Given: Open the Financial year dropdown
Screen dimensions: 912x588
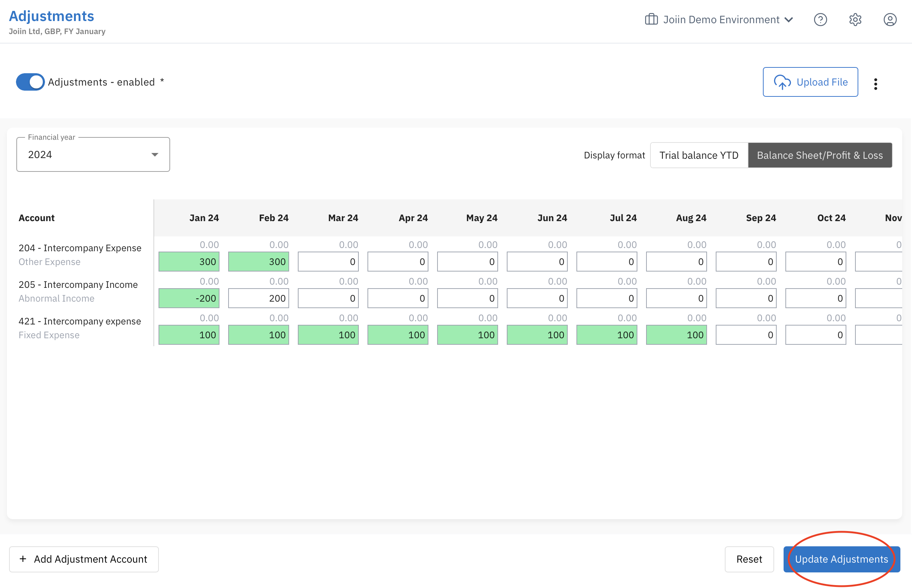Looking at the screenshot, I should tap(93, 155).
